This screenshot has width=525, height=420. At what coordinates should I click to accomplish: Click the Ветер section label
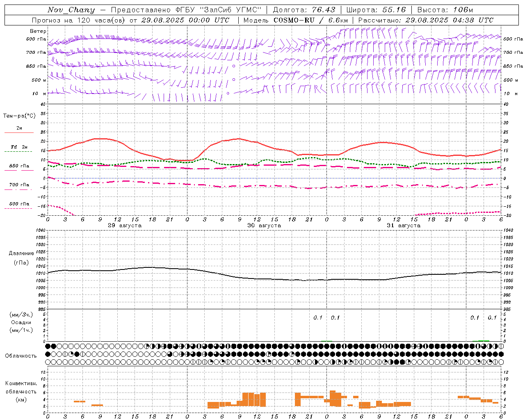[x=38, y=31]
